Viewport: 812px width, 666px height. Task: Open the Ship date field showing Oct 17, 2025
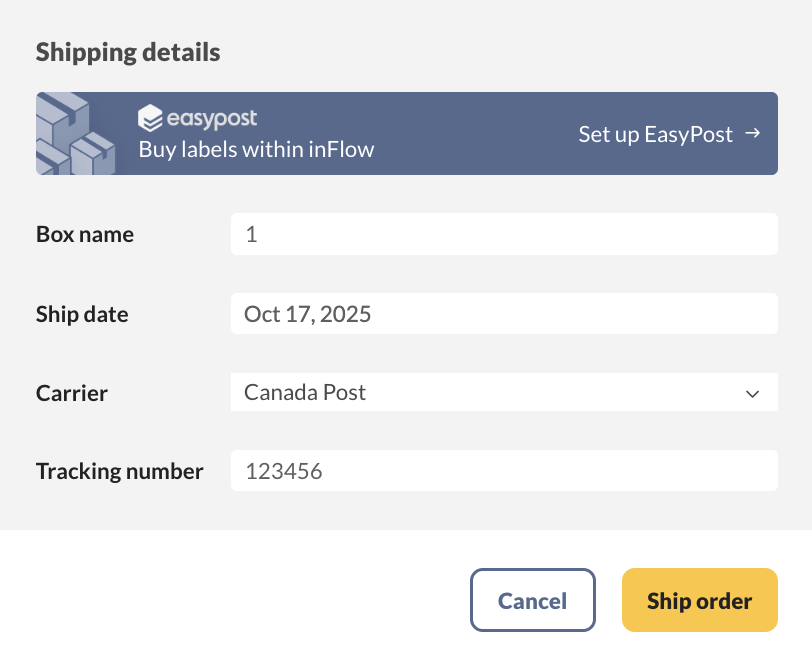[504, 313]
